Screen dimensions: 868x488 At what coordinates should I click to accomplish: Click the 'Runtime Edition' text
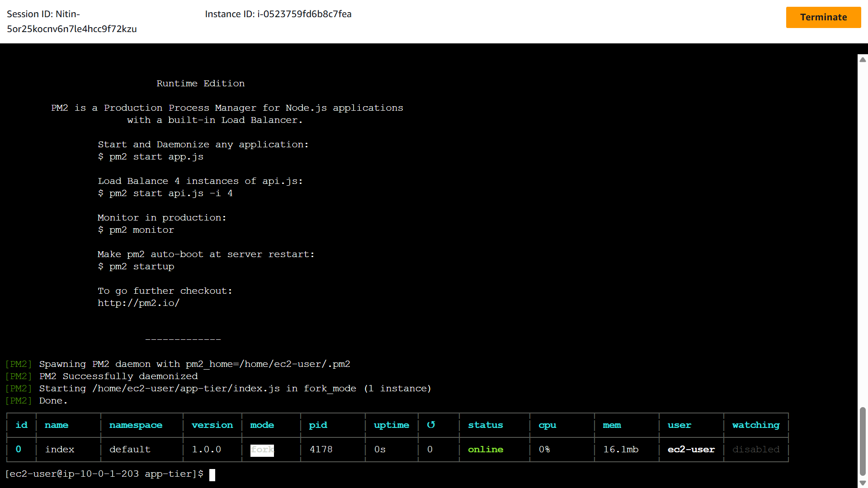point(201,84)
